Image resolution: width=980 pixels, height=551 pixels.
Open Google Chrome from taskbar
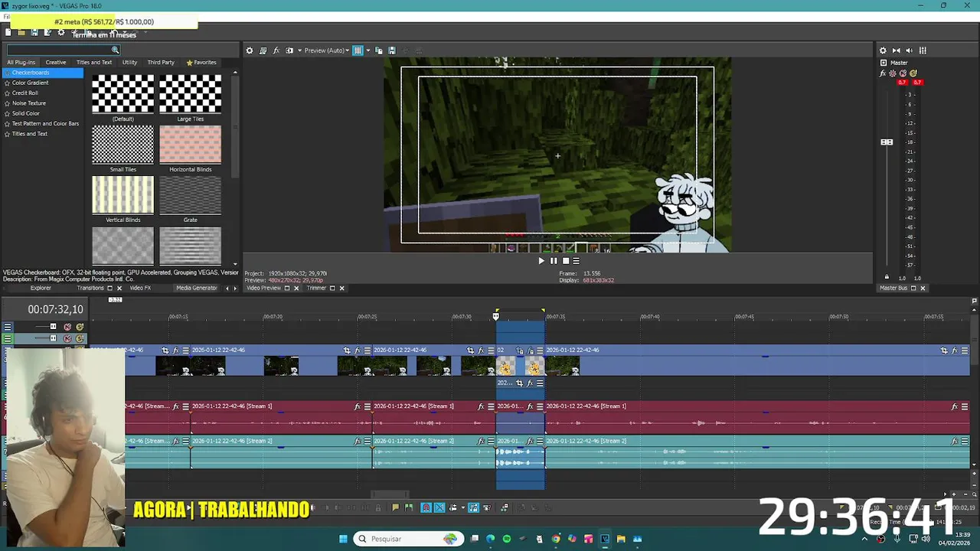click(x=556, y=539)
